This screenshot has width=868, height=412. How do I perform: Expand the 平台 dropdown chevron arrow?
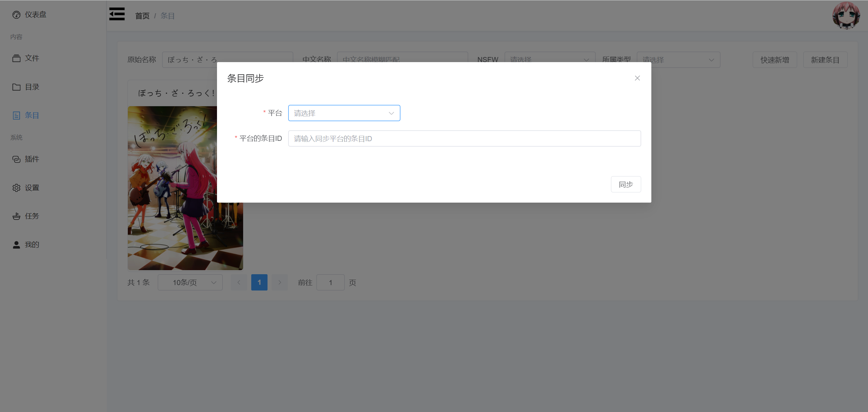click(391, 113)
